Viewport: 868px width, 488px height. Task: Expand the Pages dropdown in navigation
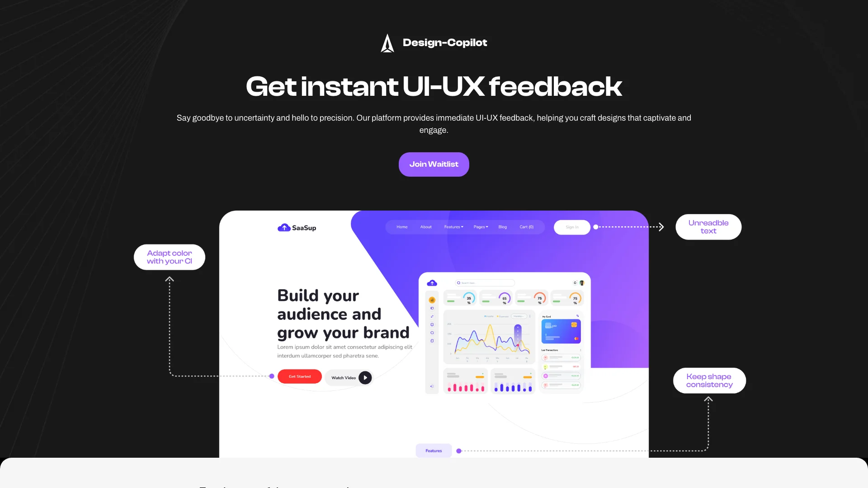tap(481, 227)
